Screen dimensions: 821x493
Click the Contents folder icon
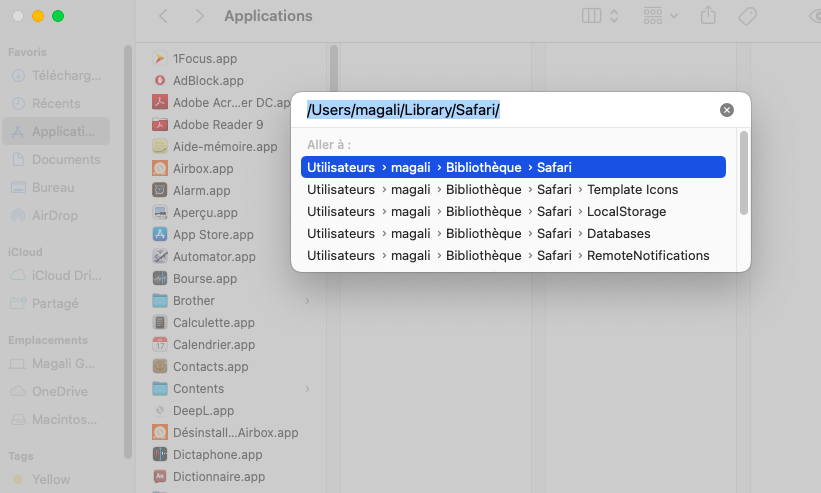(x=160, y=388)
